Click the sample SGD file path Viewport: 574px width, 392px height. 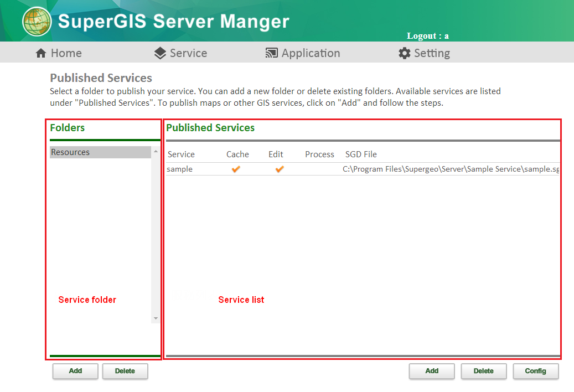coord(451,169)
